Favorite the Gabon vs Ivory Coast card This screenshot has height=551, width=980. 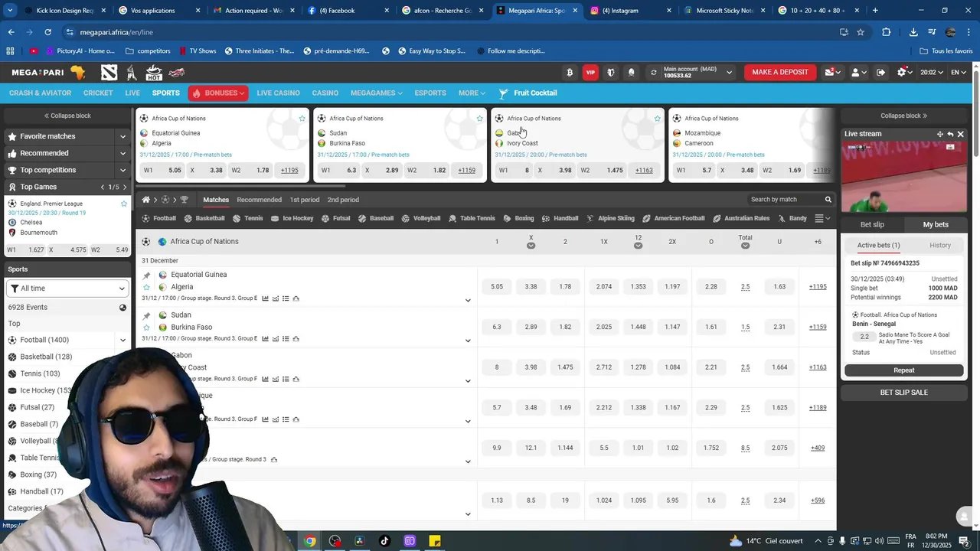(x=657, y=119)
